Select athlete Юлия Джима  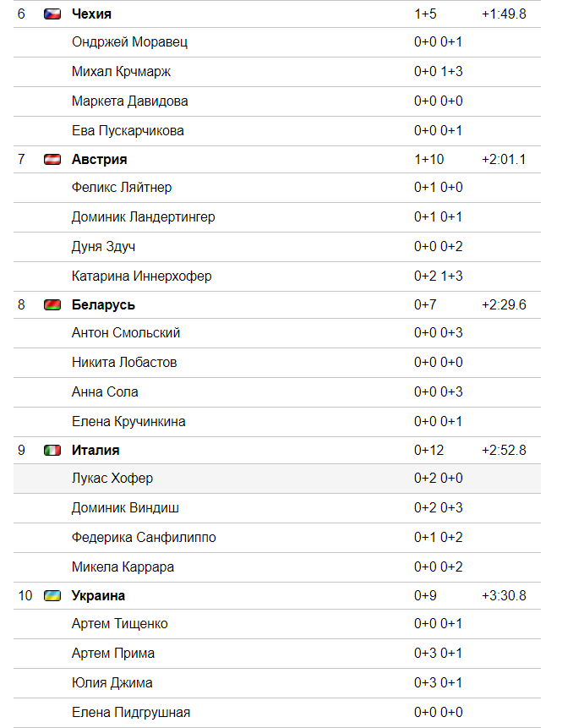tap(112, 683)
